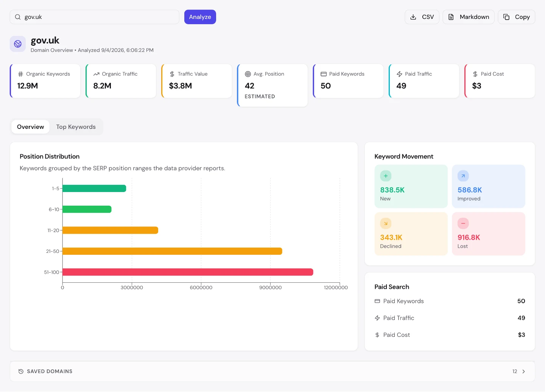Open the Top Keywords tab
This screenshot has height=392, width=545.
tap(76, 127)
